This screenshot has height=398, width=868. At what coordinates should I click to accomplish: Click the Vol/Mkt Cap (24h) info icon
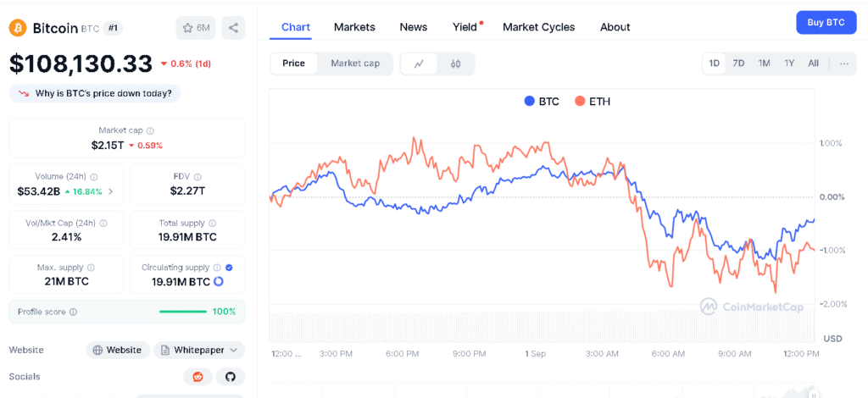point(103,224)
